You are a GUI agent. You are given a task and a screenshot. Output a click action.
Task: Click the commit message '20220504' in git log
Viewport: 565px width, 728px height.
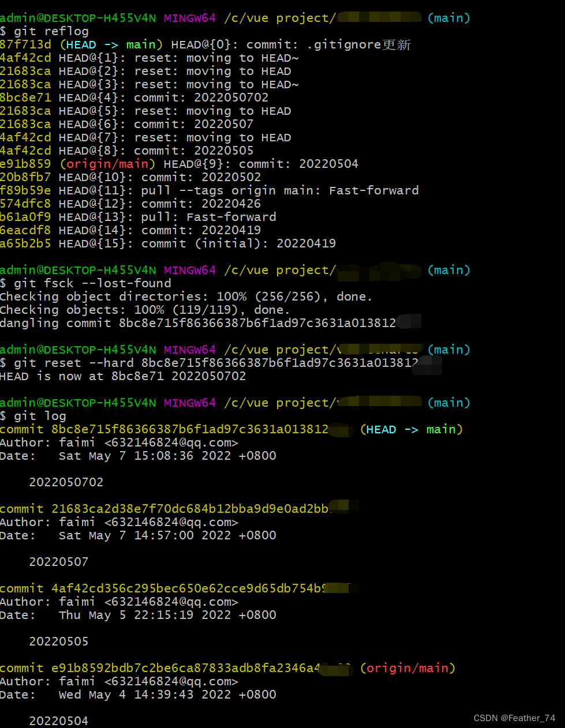tap(59, 721)
